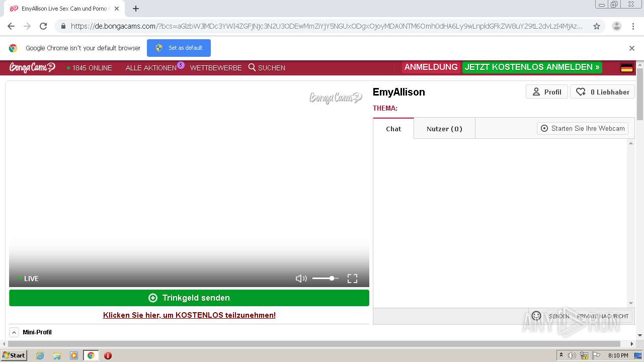
Task: Switch to the Nutzer (0) tab
Action: tap(444, 129)
